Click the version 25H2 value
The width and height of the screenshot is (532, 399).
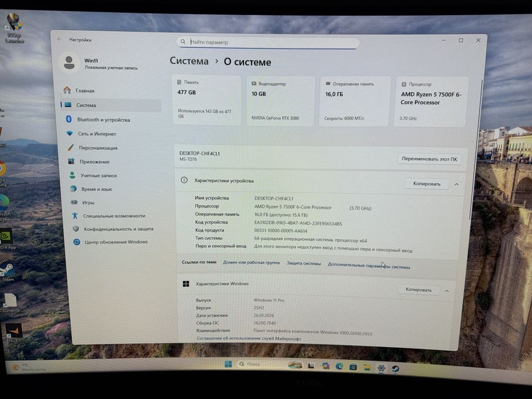(258, 308)
